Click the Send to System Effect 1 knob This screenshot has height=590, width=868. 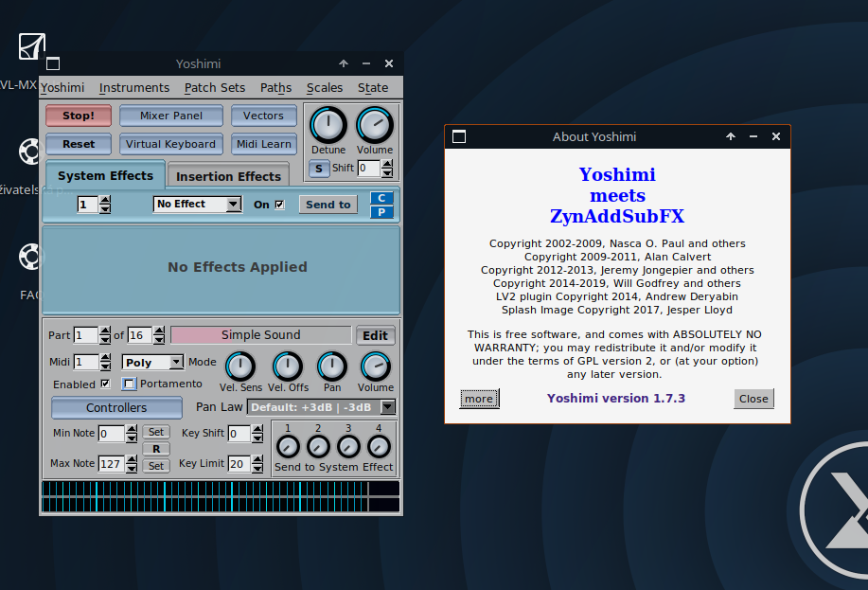point(288,446)
